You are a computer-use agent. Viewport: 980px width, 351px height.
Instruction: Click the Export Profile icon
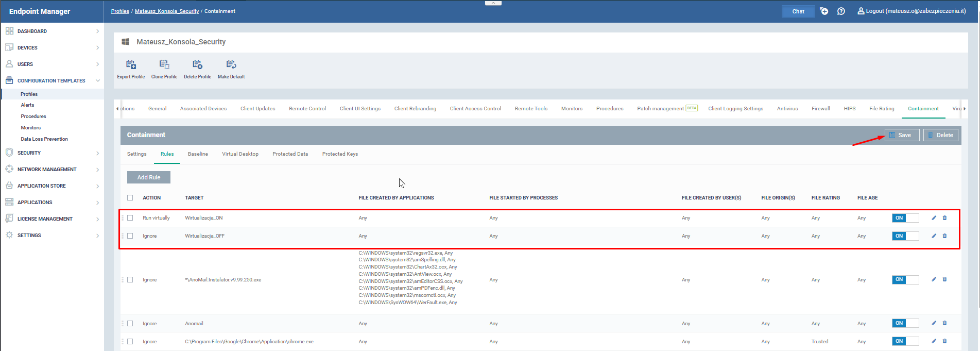(x=131, y=65)
